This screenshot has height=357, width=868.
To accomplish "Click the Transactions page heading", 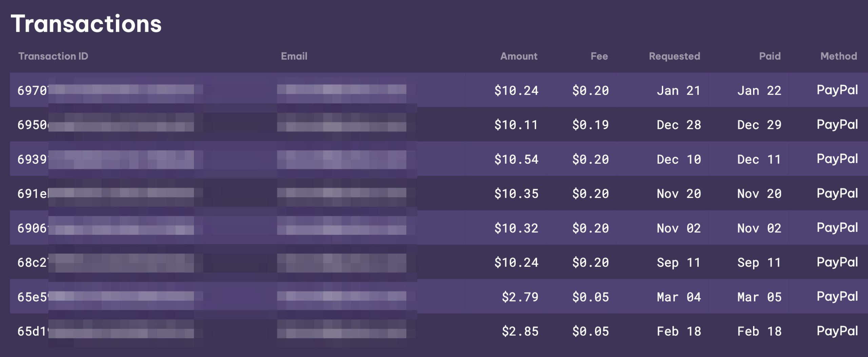I will point(86,24).
